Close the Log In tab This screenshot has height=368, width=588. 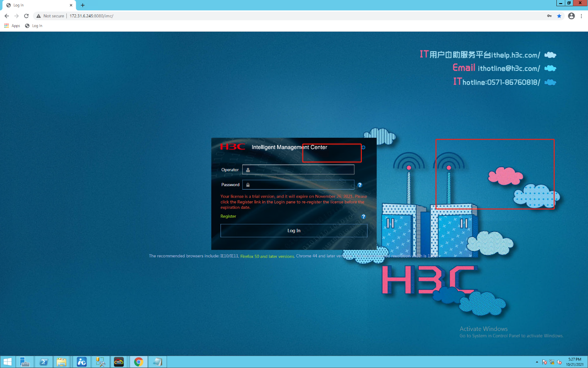pyautogui.click(x=70, y=5)
